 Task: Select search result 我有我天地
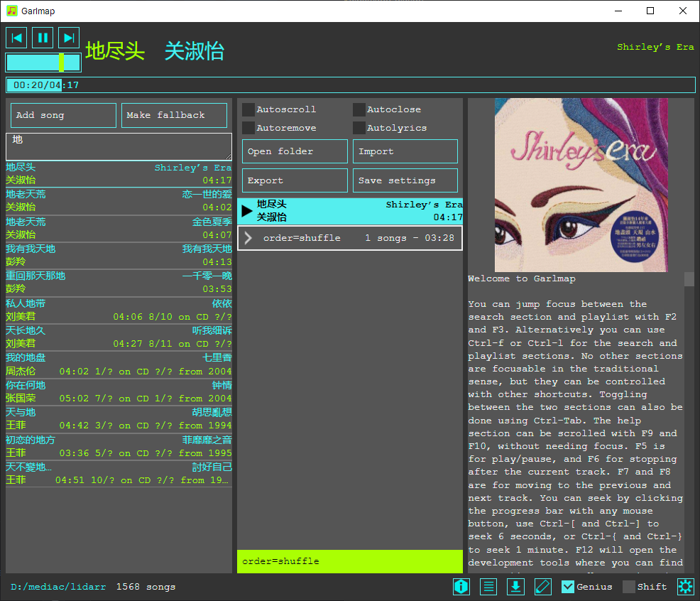coord(119,256)
